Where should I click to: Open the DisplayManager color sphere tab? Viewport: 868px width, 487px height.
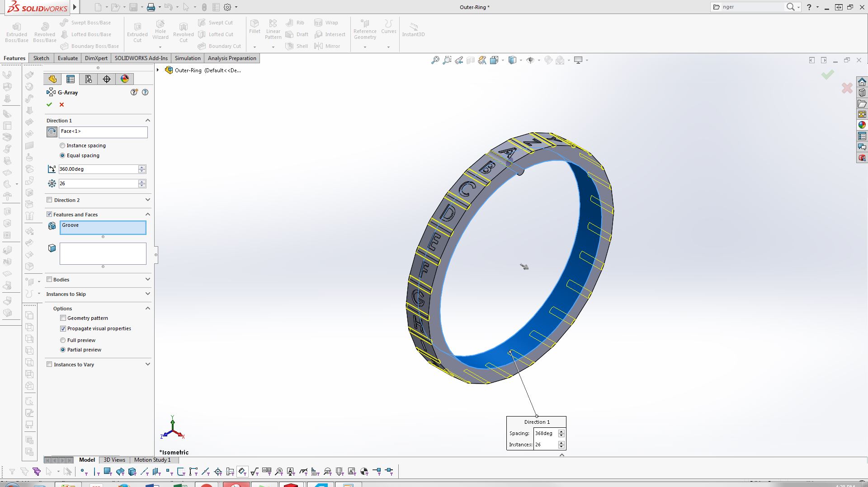pyautogui.click(x=125, y=79)
